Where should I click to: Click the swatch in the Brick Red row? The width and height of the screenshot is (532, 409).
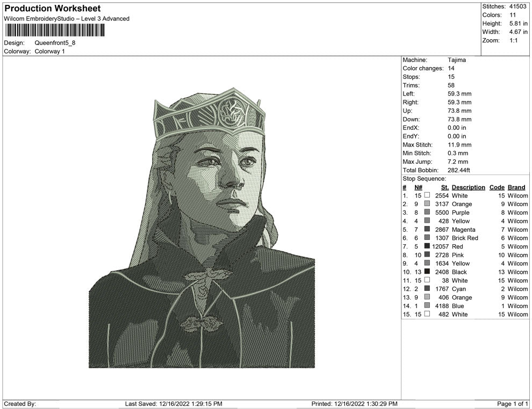pos(427,238)
